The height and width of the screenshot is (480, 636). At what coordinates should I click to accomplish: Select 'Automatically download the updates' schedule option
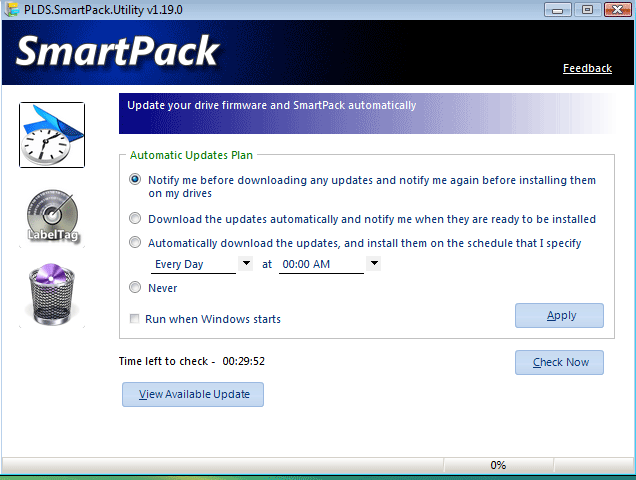[x=135, y=243]
